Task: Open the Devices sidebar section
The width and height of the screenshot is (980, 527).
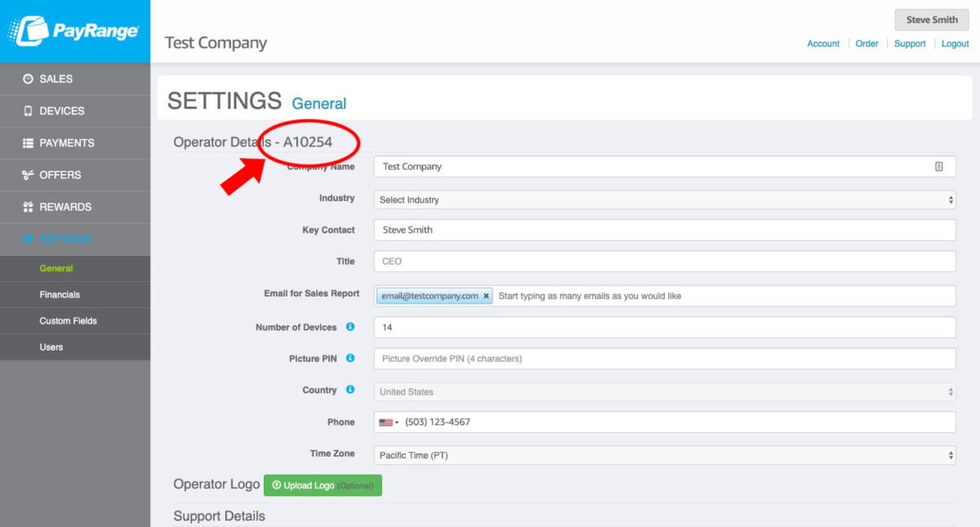Action: (x=61, y=111)
